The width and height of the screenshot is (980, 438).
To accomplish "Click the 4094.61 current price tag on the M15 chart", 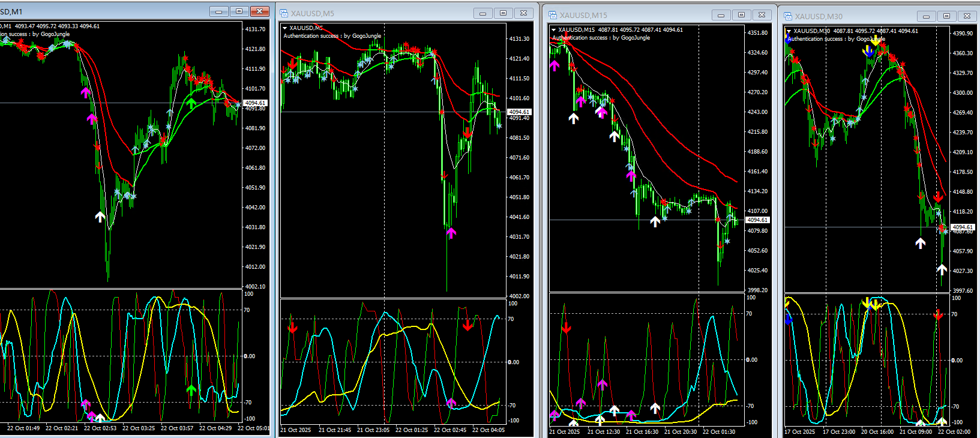I will tap(757, 220).
